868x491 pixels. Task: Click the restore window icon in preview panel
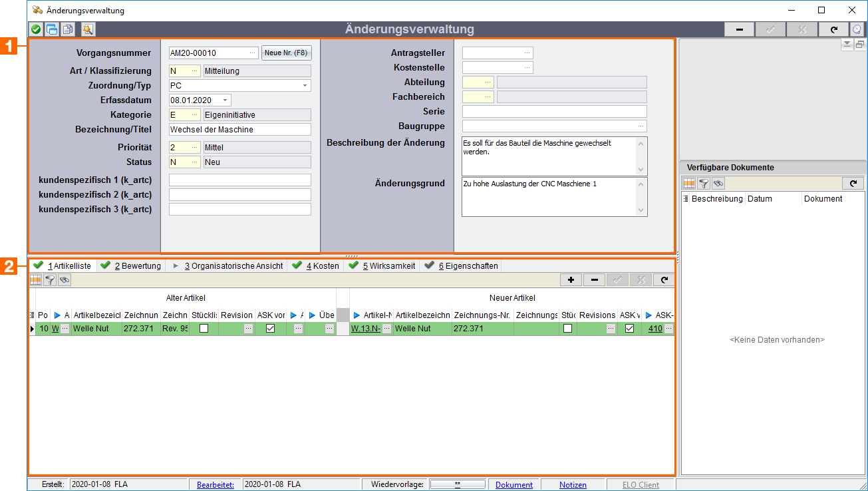(859, 45)
